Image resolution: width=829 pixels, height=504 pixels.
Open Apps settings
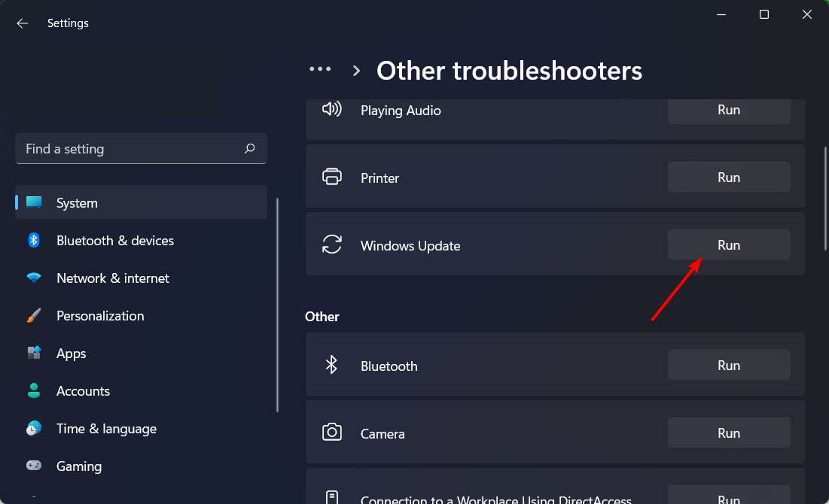click(x=141, y=353)
